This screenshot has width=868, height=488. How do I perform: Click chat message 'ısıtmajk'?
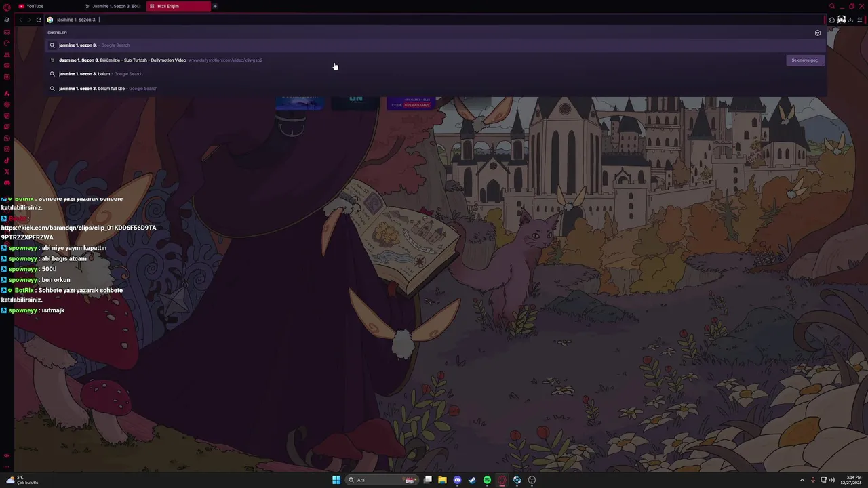point(53,310)
